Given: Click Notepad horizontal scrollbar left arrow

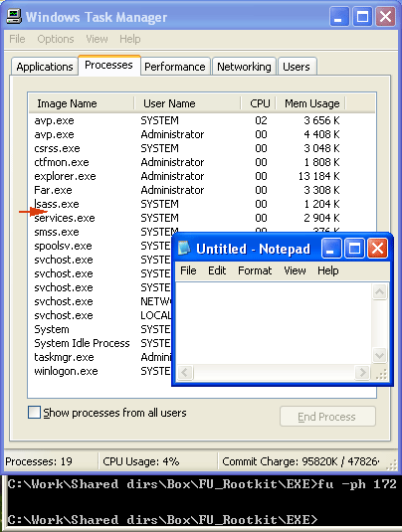Looking at the screenshot, I should [x=185, y=372].
